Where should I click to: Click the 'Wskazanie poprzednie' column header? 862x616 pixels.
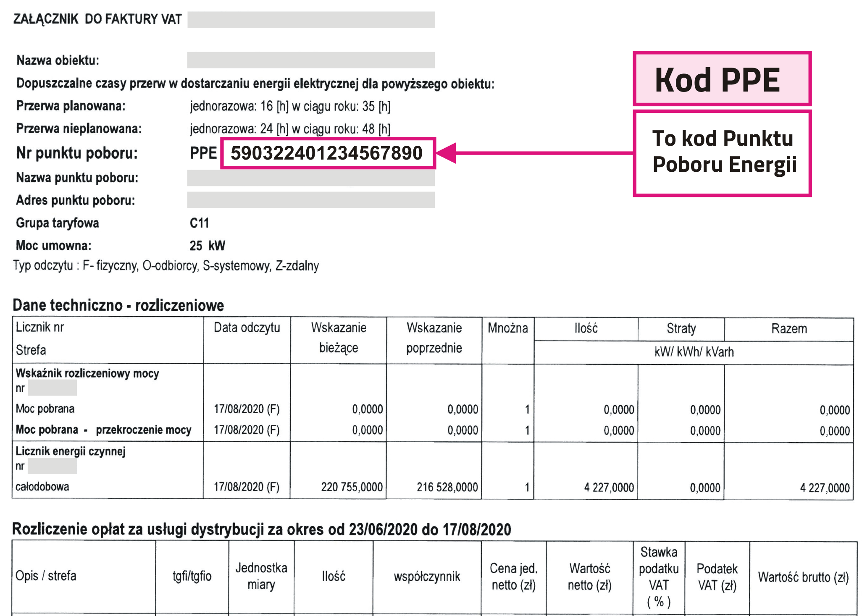pos(434,338)
